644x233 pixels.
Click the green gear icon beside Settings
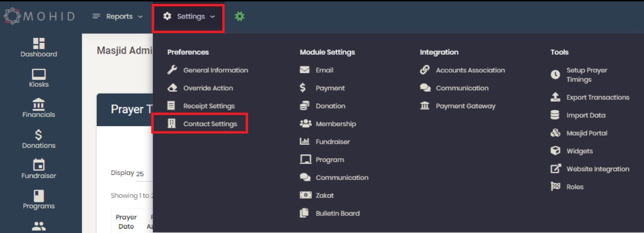(x=239, y=17)
